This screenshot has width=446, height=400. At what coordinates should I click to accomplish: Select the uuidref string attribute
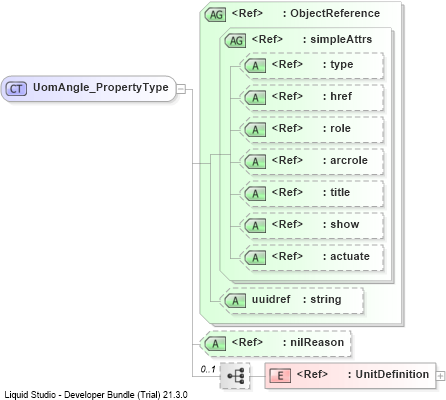292,301
